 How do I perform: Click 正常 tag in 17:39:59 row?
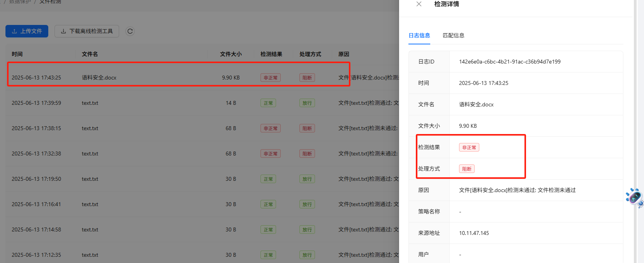(268, 103)
